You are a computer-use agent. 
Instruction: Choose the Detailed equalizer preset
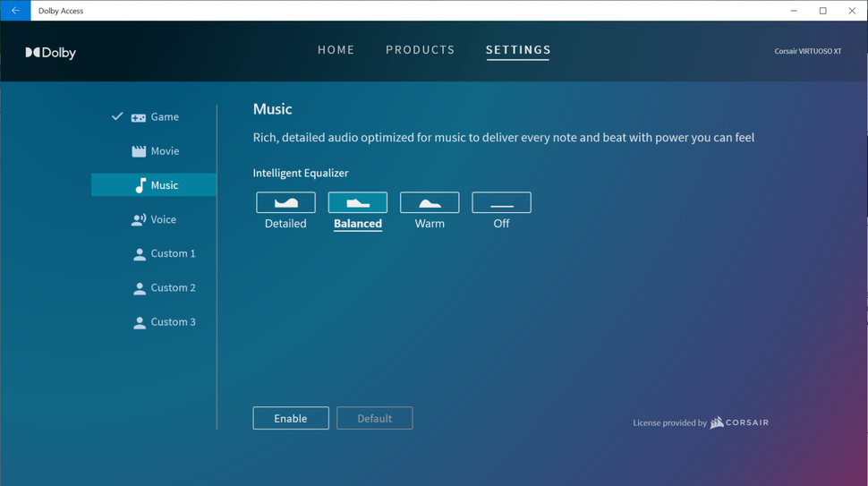click(285, 203)
